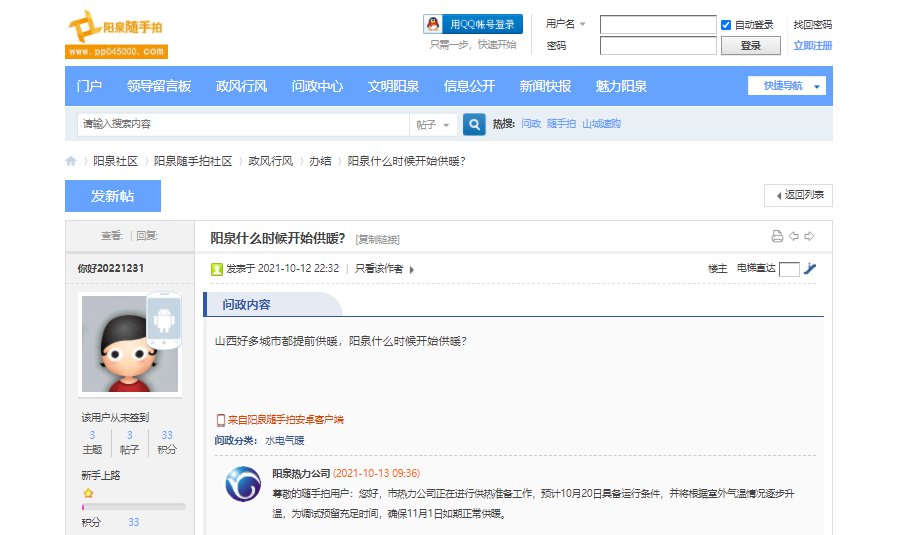
Task: Click the 只看该作者 link
Action: 380,269
